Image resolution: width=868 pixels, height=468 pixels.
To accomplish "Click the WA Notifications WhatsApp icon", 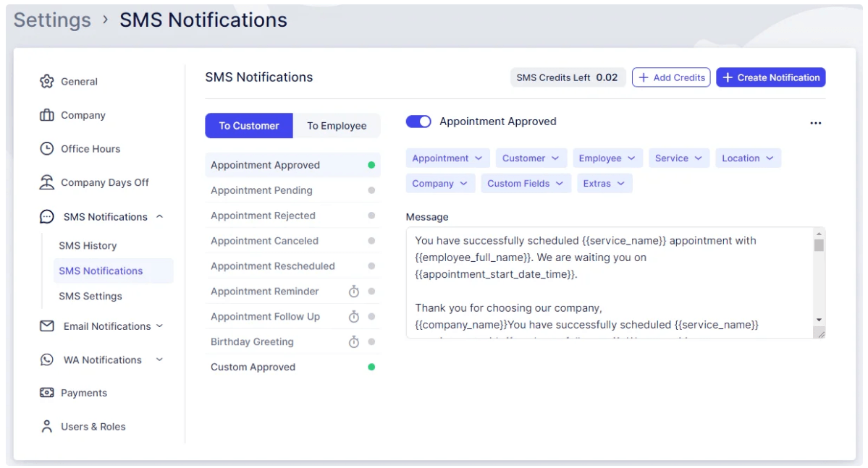I will pos(46,359).
